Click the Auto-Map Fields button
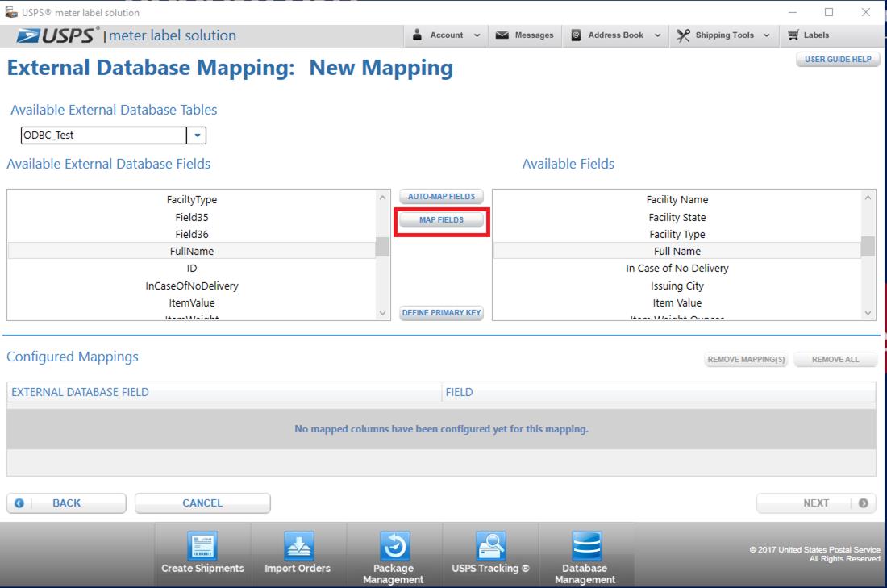The image size is (887, 588). pos(441,197)
